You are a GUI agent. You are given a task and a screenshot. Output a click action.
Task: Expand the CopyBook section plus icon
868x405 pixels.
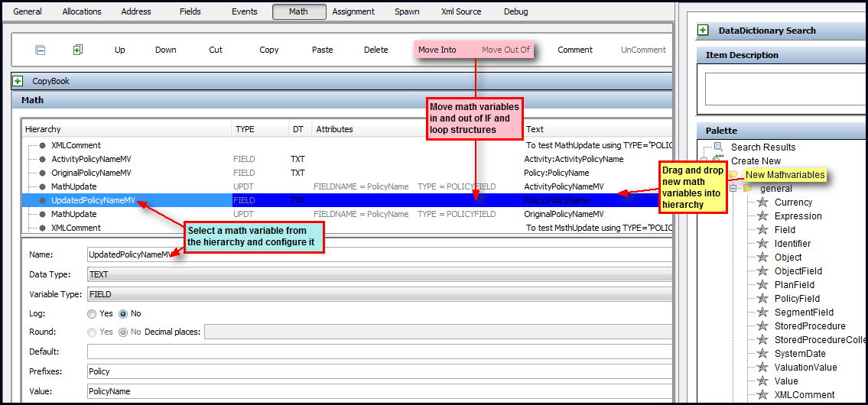point(18,81)
